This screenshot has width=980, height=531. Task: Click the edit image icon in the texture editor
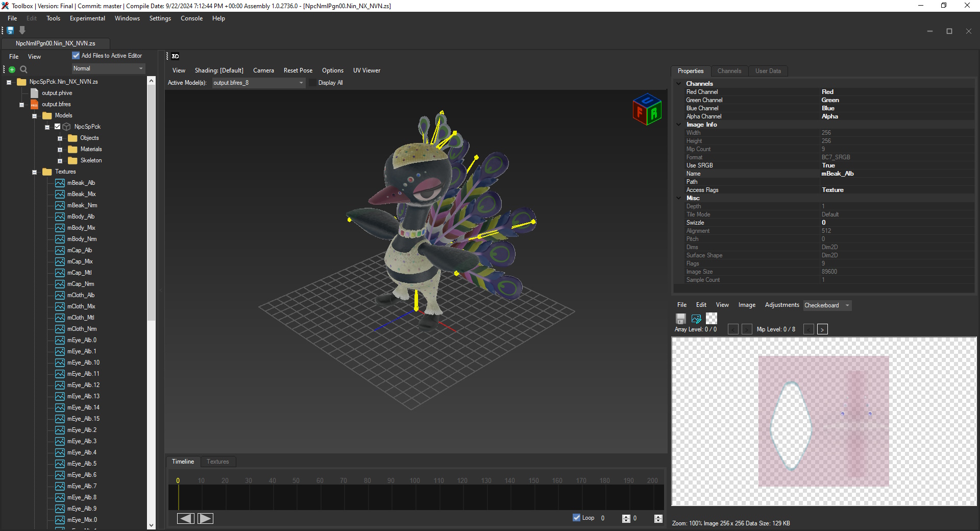pyautogui.click(x=696, y=319)
